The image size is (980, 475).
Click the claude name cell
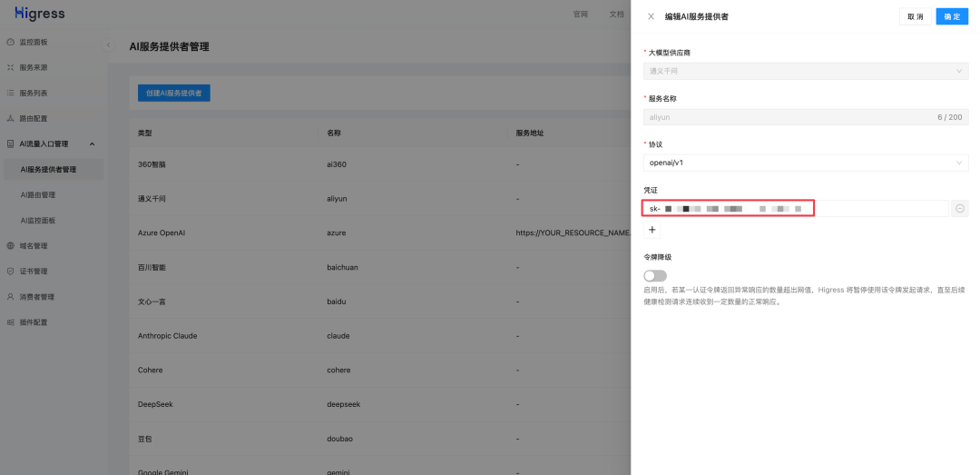tap(338, 336)
